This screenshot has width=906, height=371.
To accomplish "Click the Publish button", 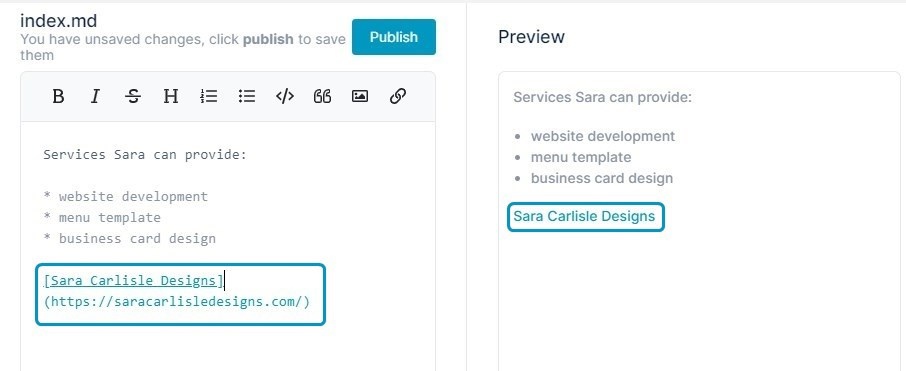I will pos(393,37).
